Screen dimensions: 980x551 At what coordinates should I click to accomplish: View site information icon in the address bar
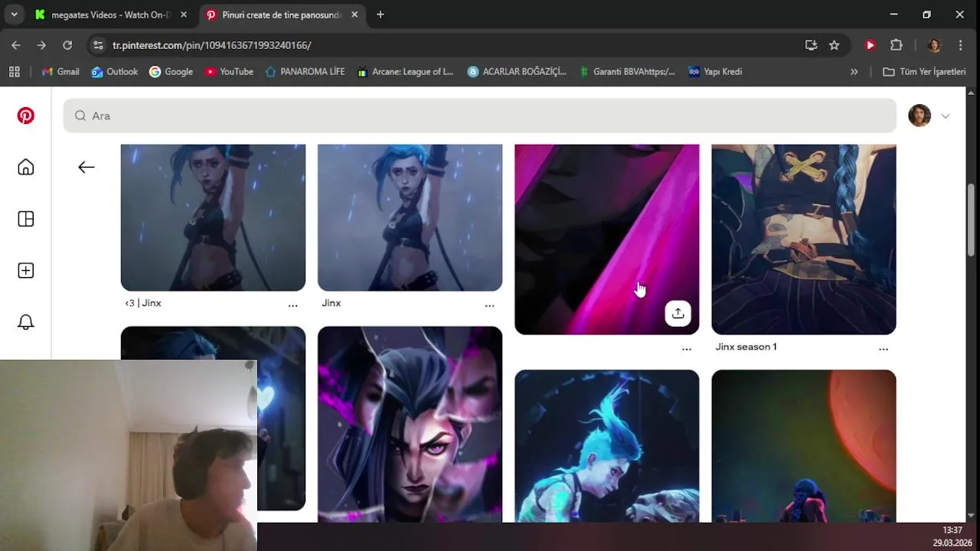98,45
